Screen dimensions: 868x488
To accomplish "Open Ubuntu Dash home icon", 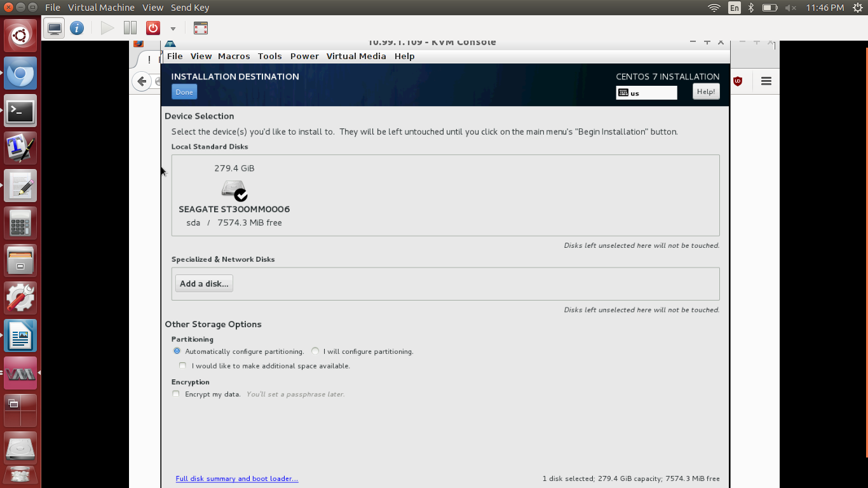I will [x=21, y=36].
